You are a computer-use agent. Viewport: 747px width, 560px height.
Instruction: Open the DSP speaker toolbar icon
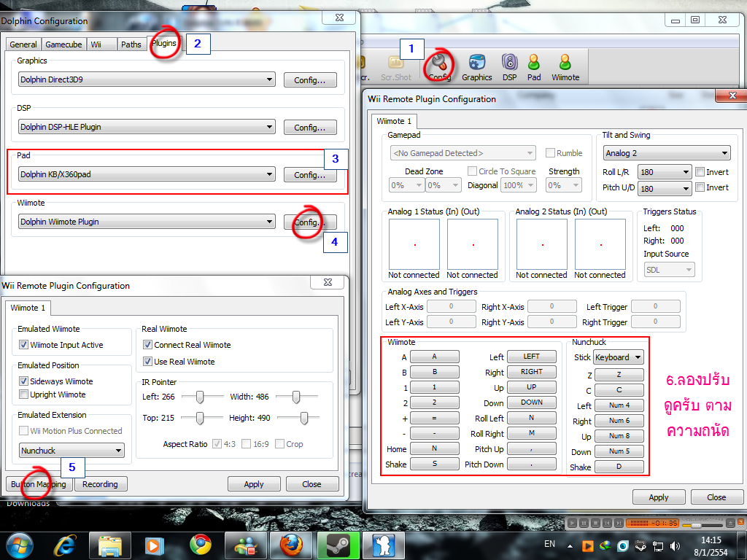(509, 67)
